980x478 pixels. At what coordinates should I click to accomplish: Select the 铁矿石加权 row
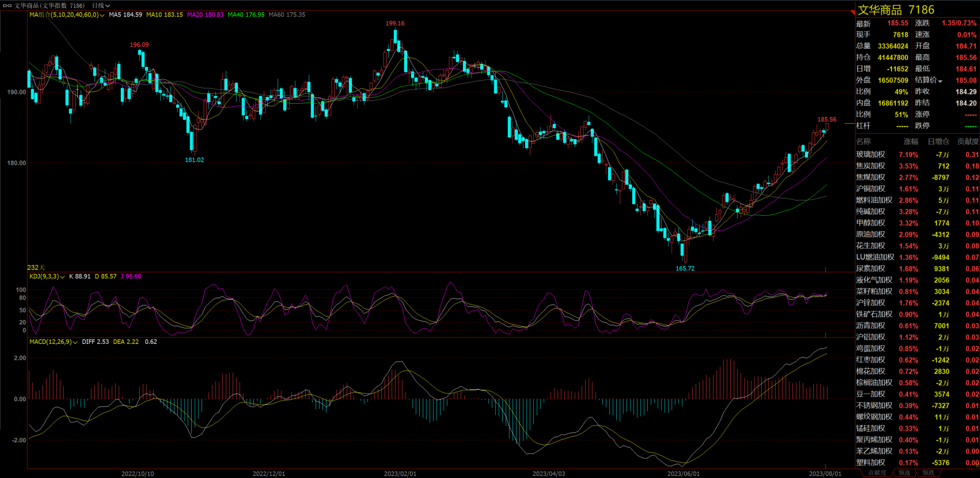(x=917, y=315)
